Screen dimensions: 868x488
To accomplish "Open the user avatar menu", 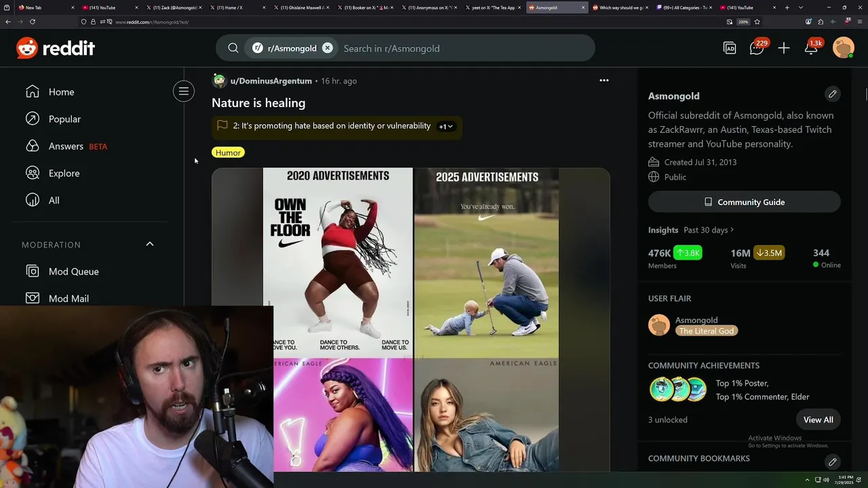I will click(x=843, y=48).
